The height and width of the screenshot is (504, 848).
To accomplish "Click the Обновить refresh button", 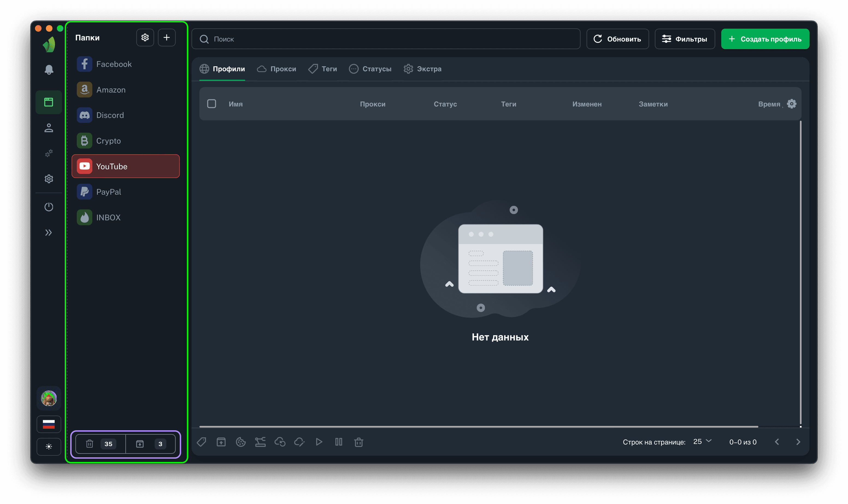I will tap(617, 39).
